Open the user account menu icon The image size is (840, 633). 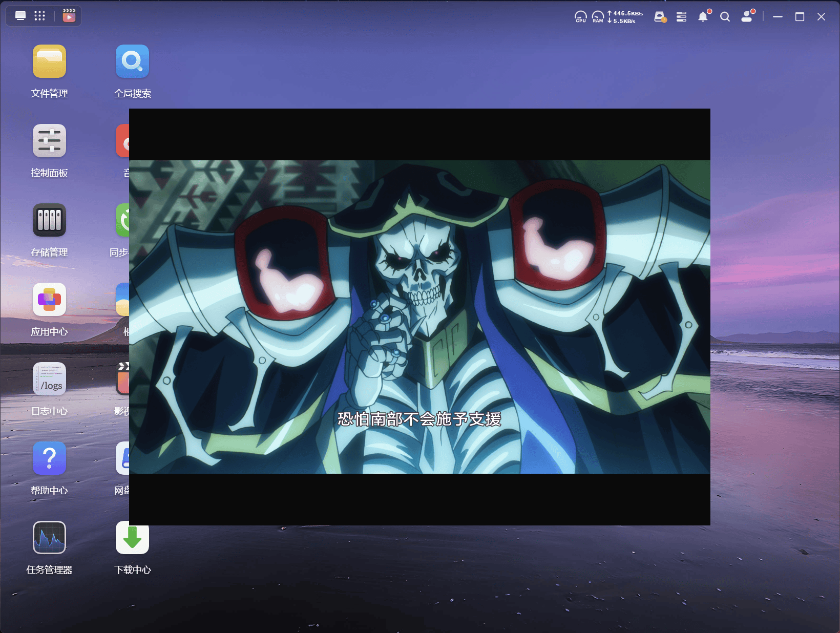coord(747,16)
